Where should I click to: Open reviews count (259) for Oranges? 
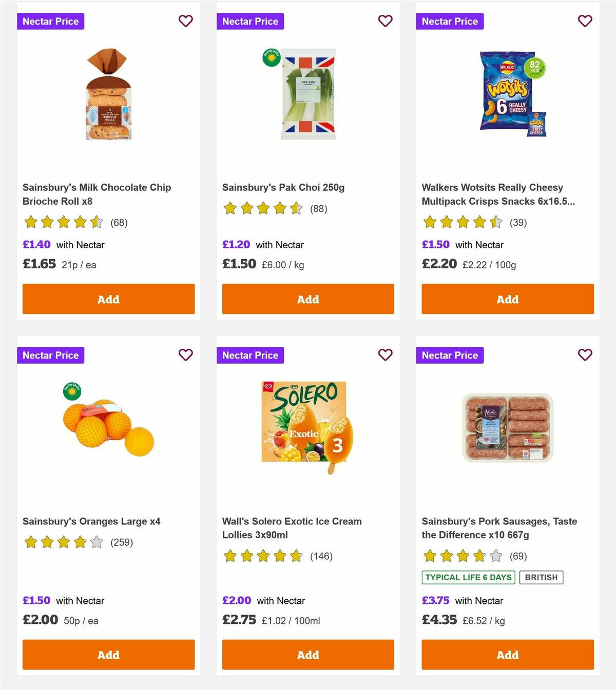point(122,542)
